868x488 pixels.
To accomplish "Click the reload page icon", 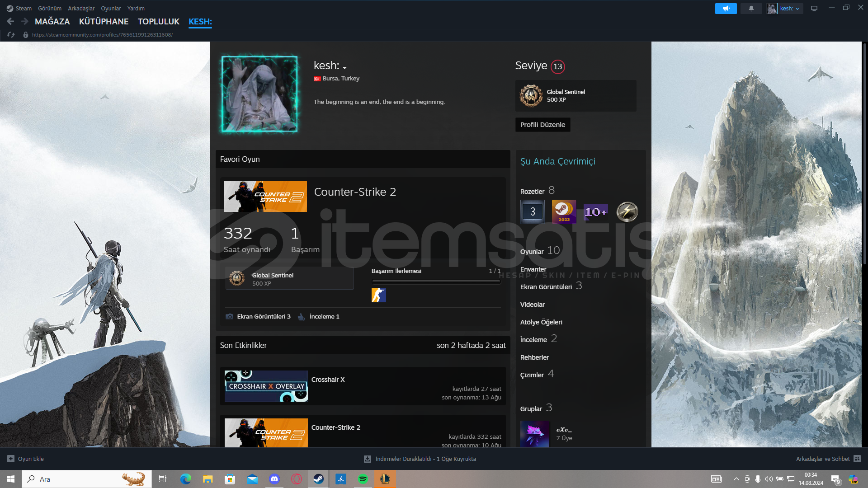I will coord(11,35).
